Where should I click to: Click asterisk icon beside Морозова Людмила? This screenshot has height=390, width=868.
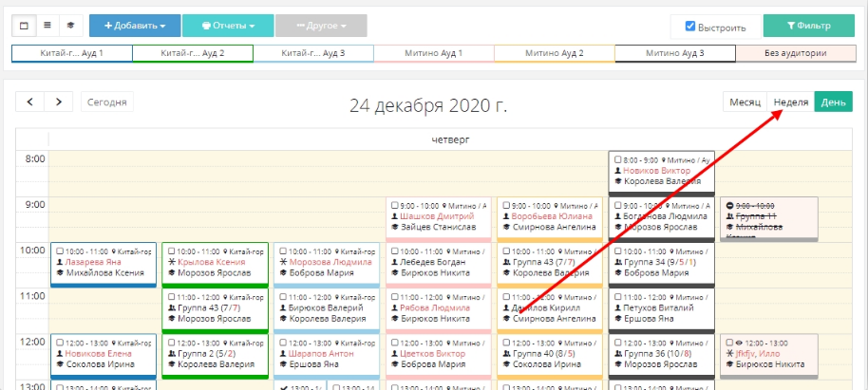[283, 262]
